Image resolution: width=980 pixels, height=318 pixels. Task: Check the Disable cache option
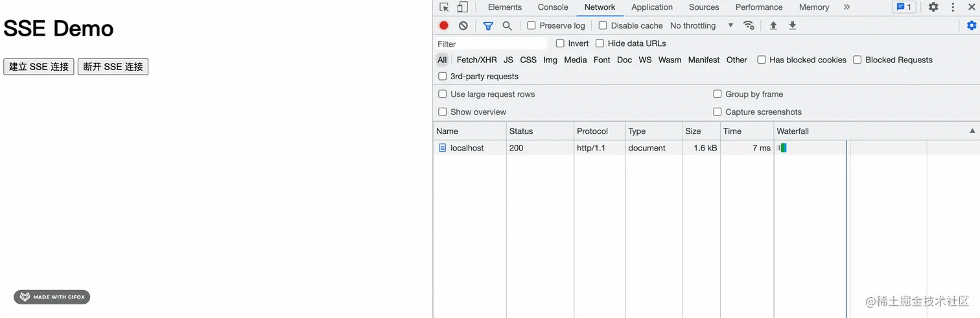point(603,25)
